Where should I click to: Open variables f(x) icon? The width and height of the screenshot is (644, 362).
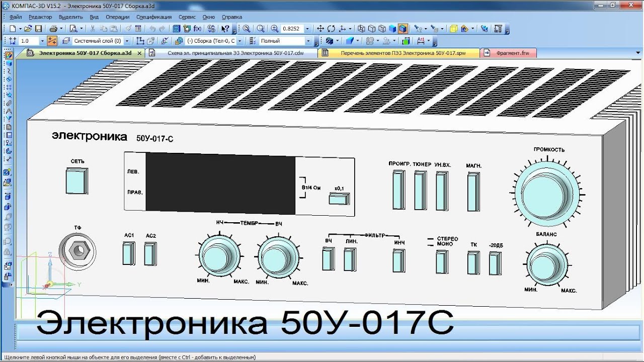coord(197,29)
